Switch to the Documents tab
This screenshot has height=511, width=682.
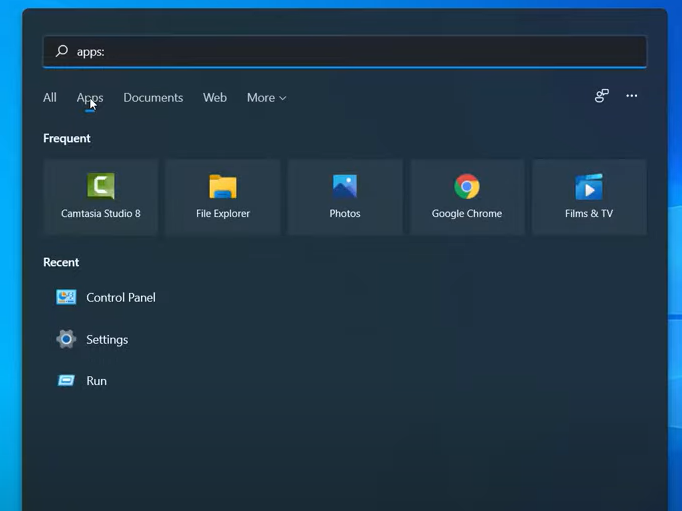tap(153, 98)
